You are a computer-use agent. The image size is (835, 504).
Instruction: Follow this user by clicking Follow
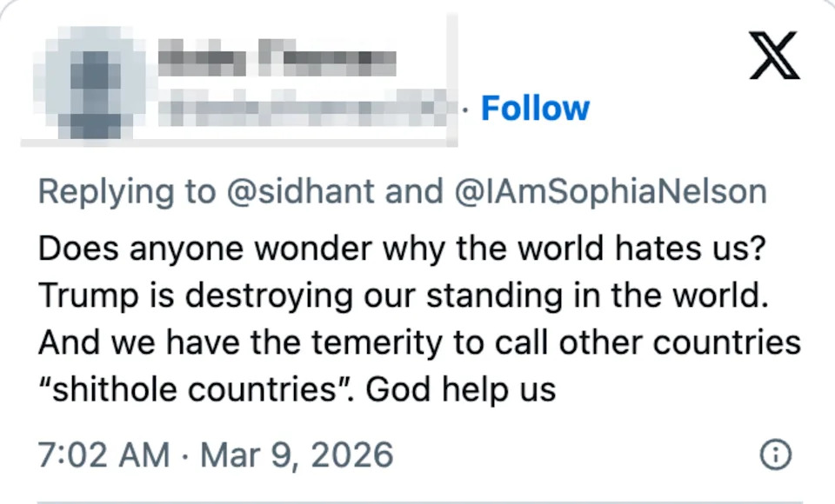click(536, 108)
